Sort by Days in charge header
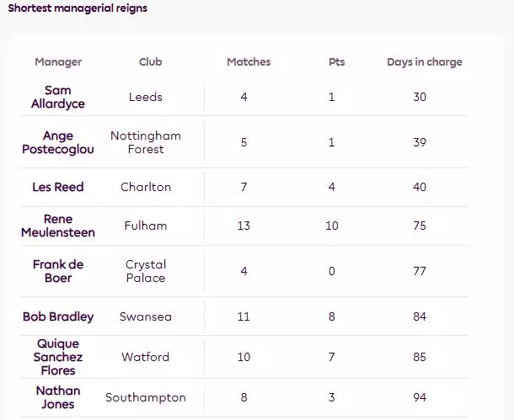Image resolution: width=514 pixels, height=420 pixels. pyautogui.click(x=424, y=62)
